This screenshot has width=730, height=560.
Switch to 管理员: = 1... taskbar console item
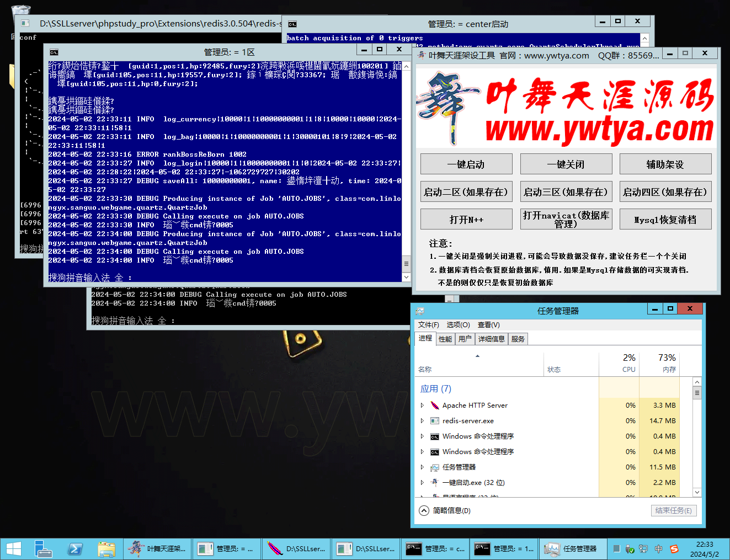click(505, 549)
